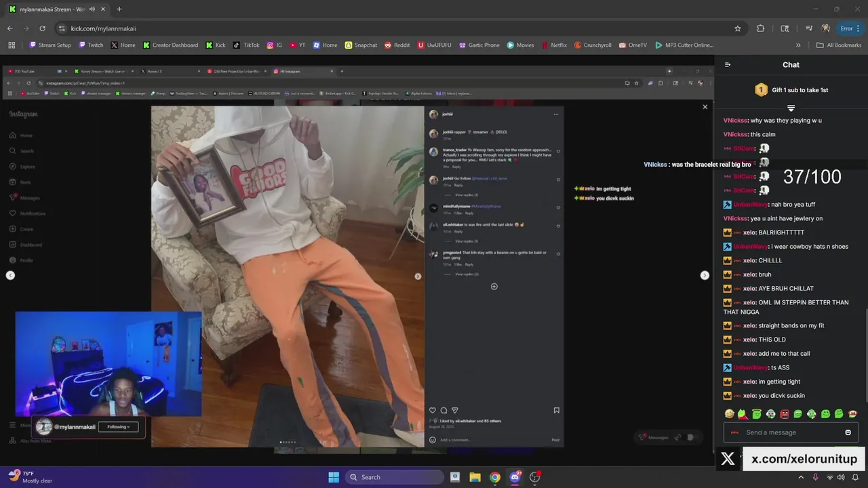Go to next Instagram post arrow
Image resolution: width=868 pixels, height=488 pixels.
click(705, 275)
